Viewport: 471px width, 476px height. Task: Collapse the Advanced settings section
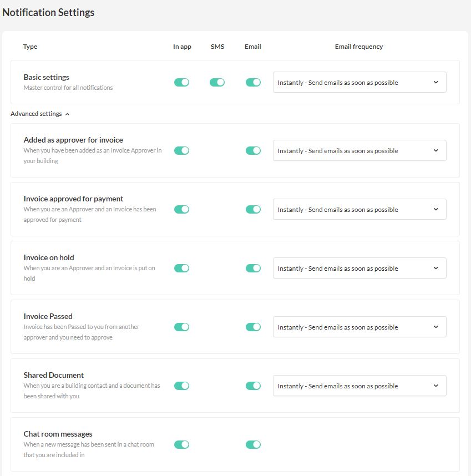(x=40, y=114)
